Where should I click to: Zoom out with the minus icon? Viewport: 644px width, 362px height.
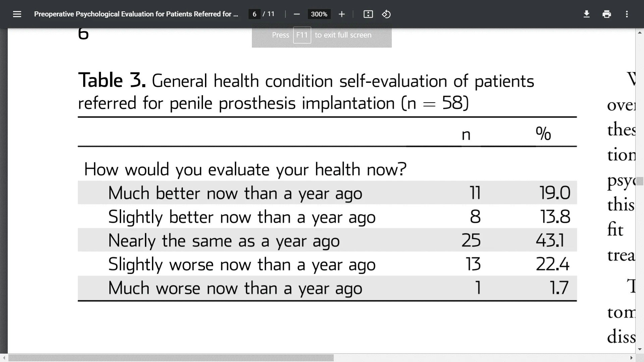(x=297, y=14)
